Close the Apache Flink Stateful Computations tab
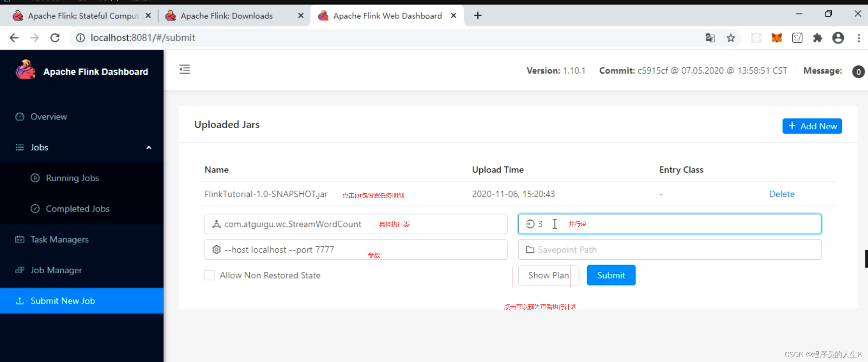 point(148,16)
